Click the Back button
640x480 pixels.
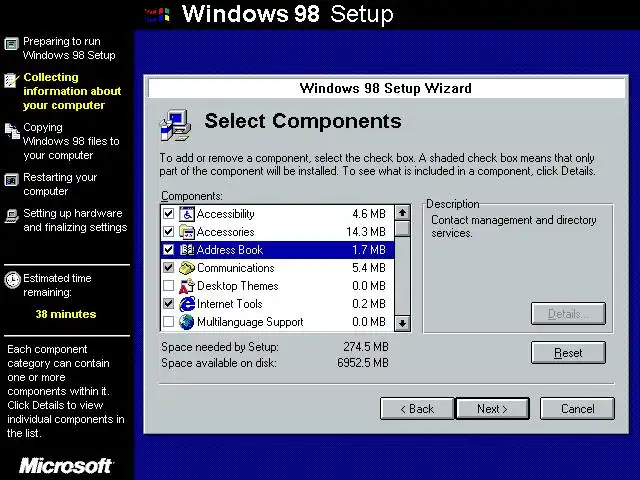(x=417, y=409)
